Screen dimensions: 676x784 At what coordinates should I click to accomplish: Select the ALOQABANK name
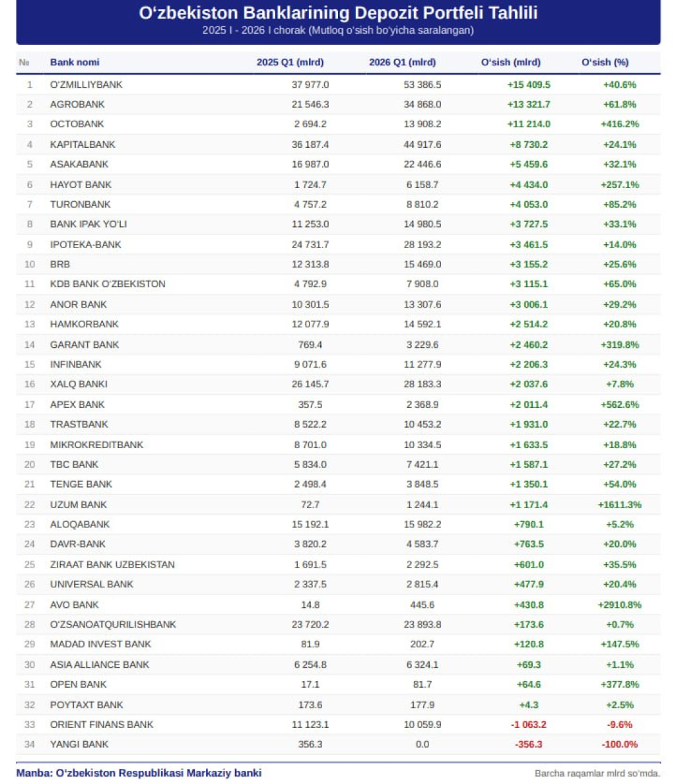coord(79,524)
